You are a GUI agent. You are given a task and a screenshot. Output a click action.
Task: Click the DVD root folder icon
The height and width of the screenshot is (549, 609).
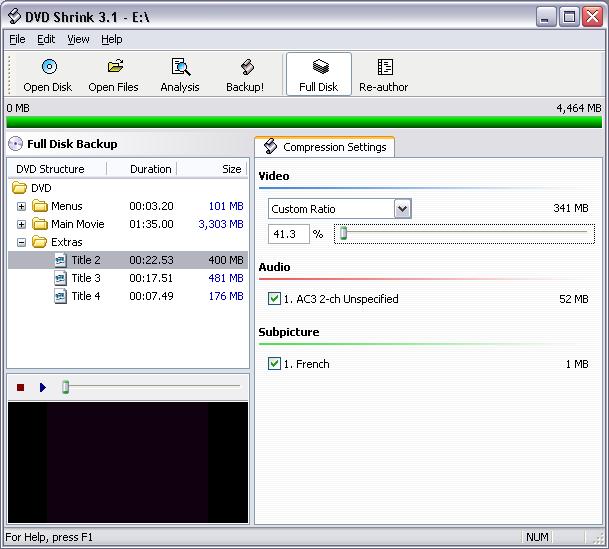(x=19, y=188)
